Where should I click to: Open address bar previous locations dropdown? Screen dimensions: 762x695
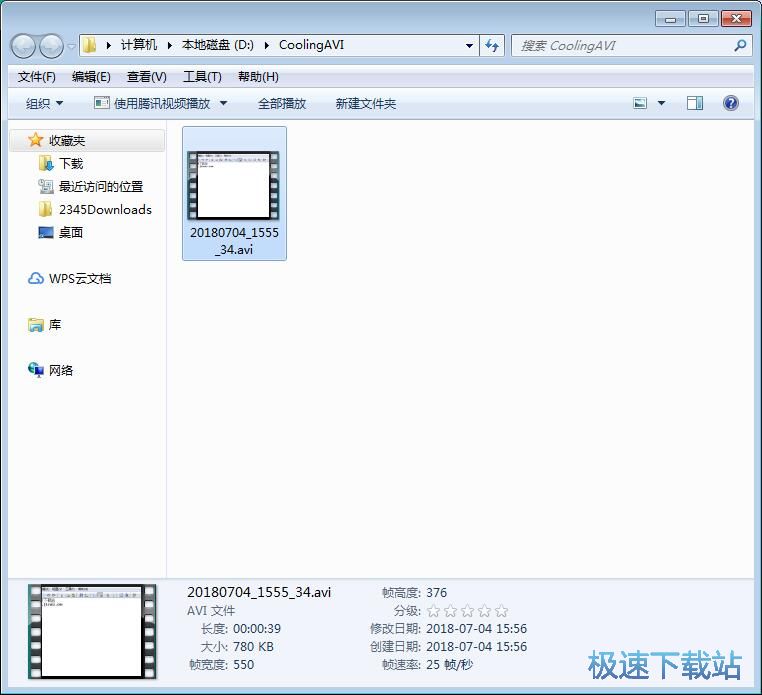click(x=469, y=46)
